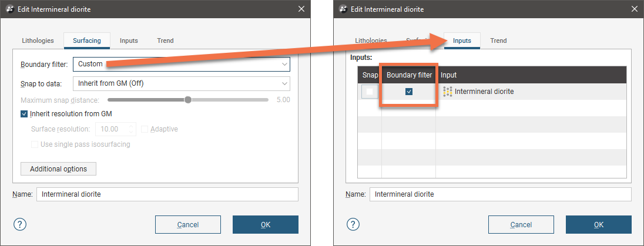644x246 pixels.
Task: Click the Surface resolution stepper arrows
Action: (x=131, y=129)
